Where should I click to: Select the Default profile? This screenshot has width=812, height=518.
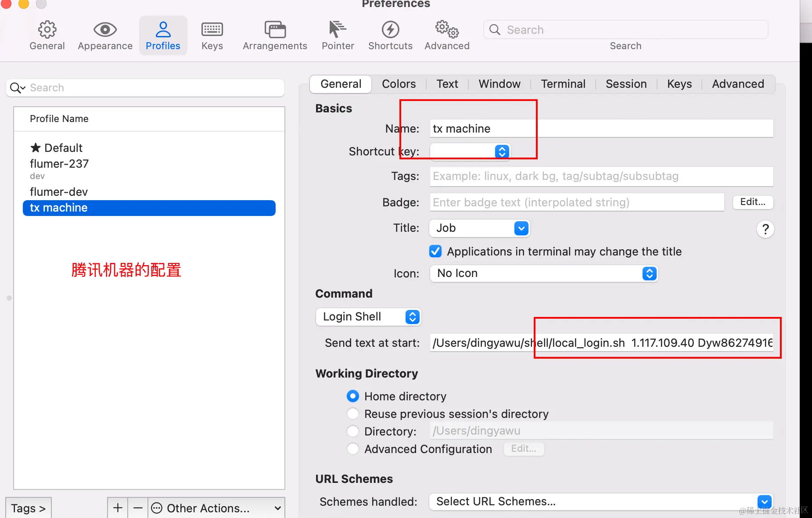(x=149, y=148)
